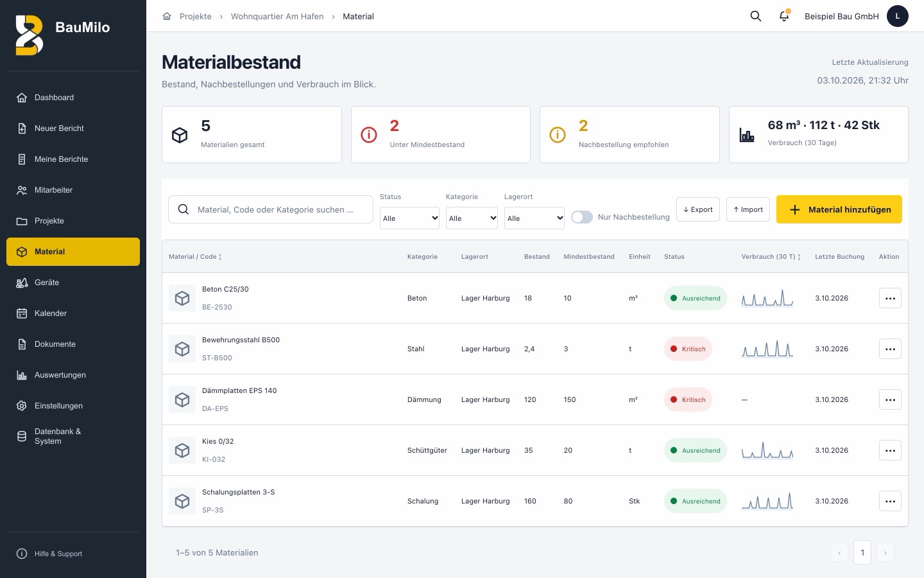Click the cube icon for Schalungsplatten 3-S

[x=182, y=501]
